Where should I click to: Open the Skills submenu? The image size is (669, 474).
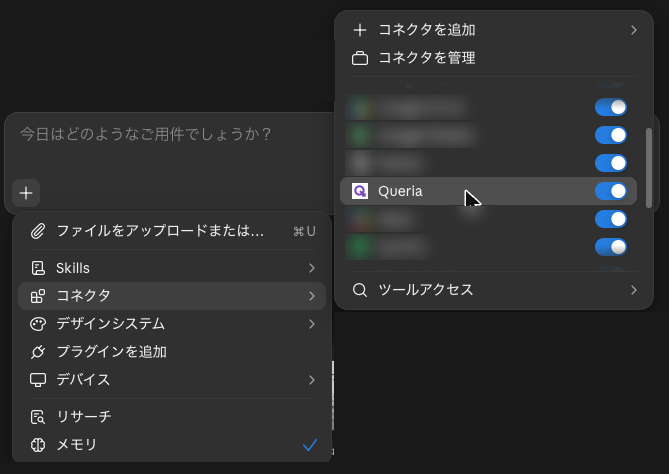[172, 268]
